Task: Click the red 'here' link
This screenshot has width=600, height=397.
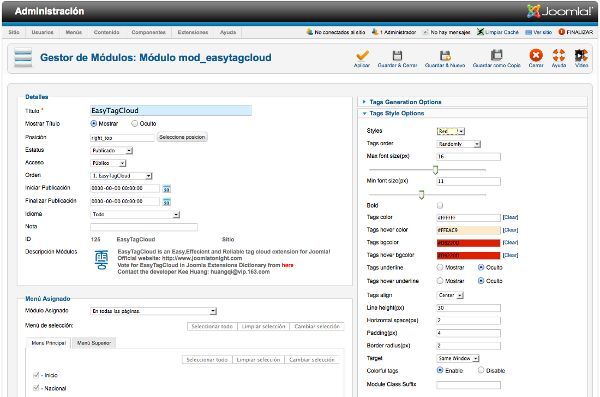Action: point(287,265)
